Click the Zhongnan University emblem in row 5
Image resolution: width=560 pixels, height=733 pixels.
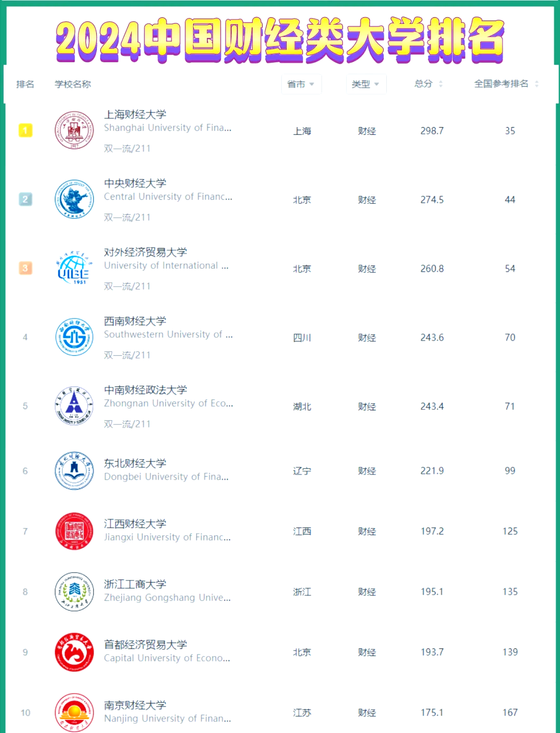click(x=74, y=406)
